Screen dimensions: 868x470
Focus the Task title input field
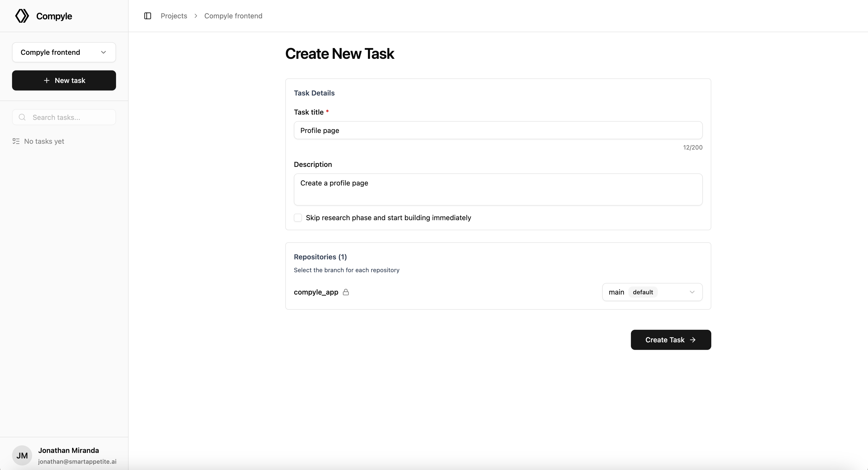point(498,130)
